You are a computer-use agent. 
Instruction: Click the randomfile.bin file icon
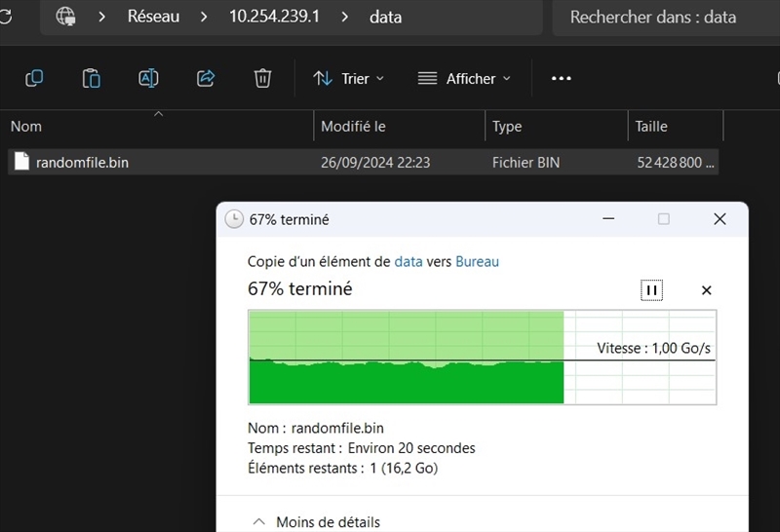[21, 163]
